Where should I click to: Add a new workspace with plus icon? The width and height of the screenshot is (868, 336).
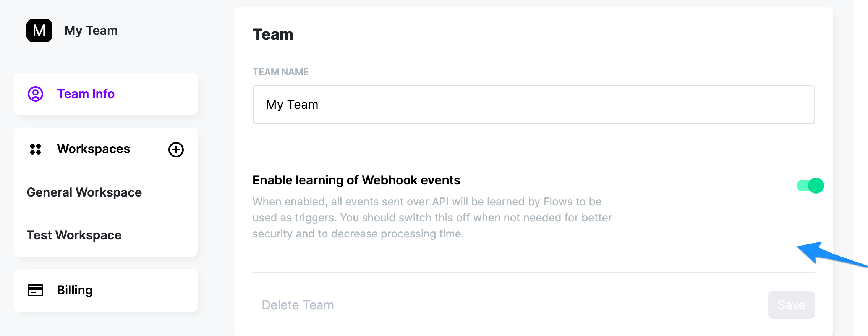point(176,150)
